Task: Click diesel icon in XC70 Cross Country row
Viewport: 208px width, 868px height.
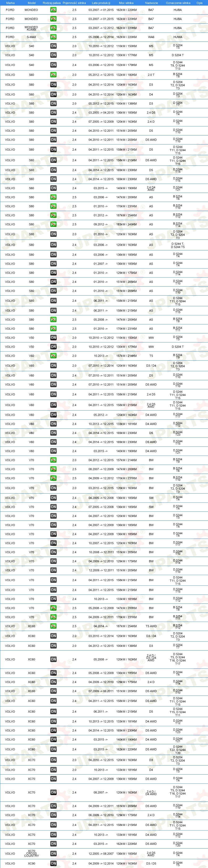Action: tap(53, 854)
